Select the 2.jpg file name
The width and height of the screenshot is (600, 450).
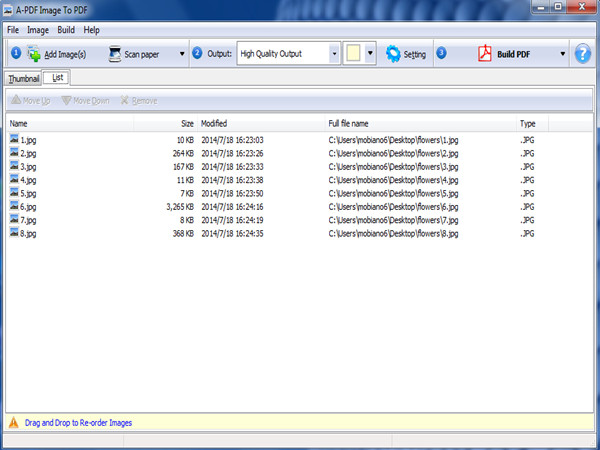point(28,153)
